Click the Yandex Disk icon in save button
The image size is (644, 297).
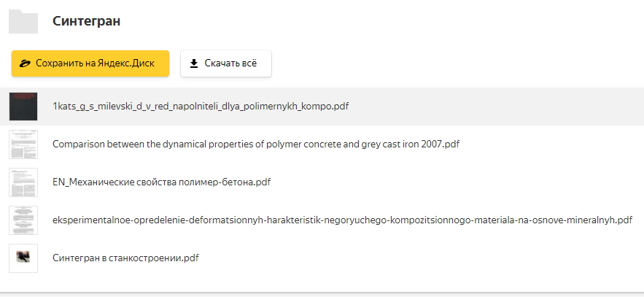25,63
